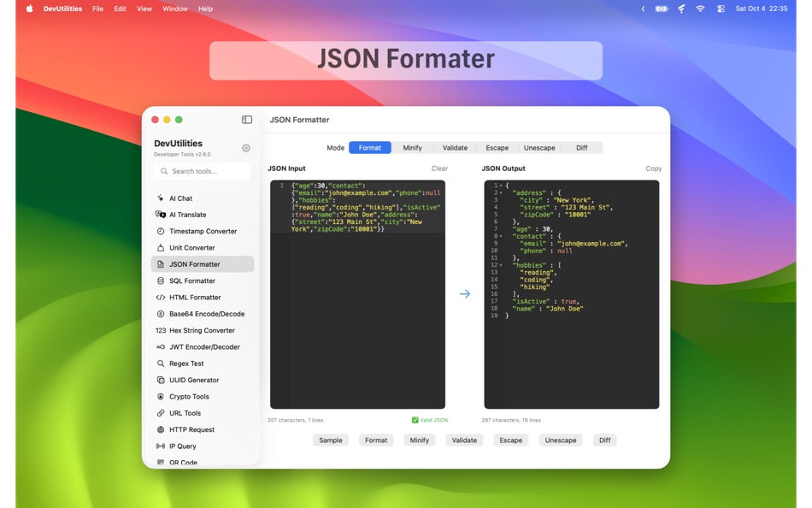This screenshot has height=508, width=812.
Task: Open the File menu
Action: click(x=97, y=9)
